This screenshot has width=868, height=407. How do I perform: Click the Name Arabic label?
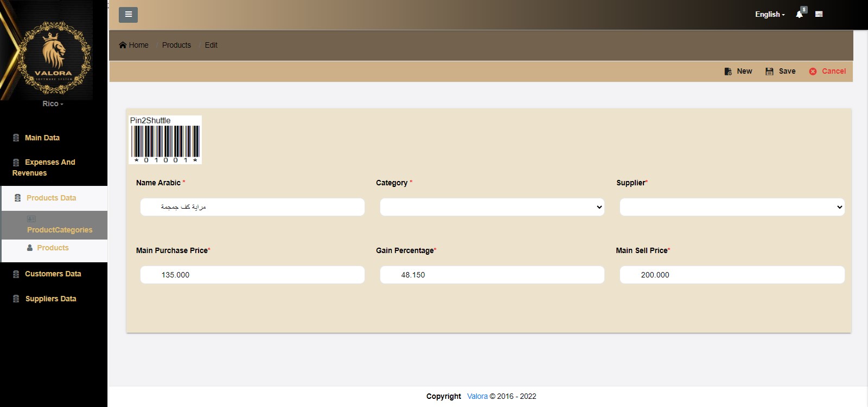pyautogui.click(x=158, y=183)
